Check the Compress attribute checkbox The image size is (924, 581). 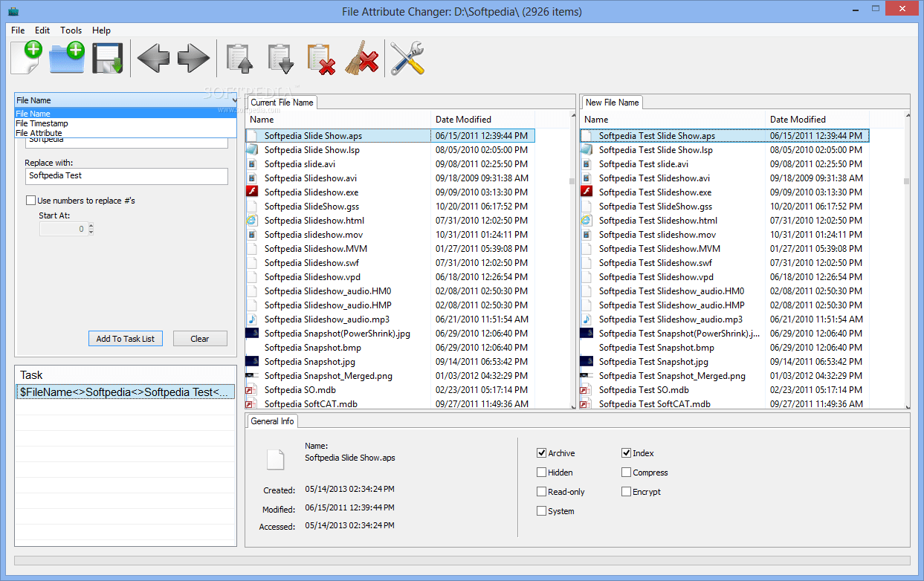point(626,473)
